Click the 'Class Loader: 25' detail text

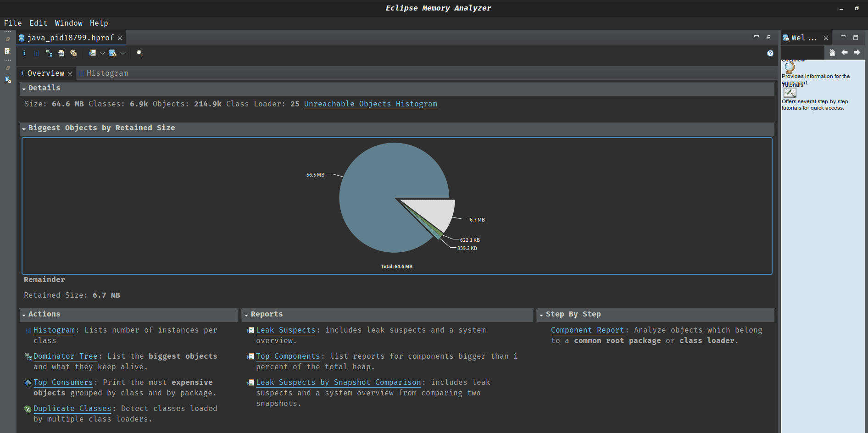click(x=263, y=104)
